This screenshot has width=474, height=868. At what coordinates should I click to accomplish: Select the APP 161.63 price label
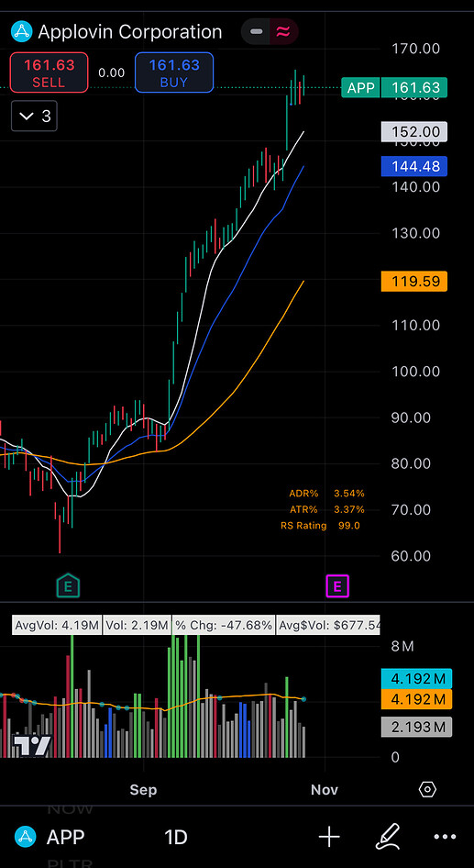pos(394,87)
